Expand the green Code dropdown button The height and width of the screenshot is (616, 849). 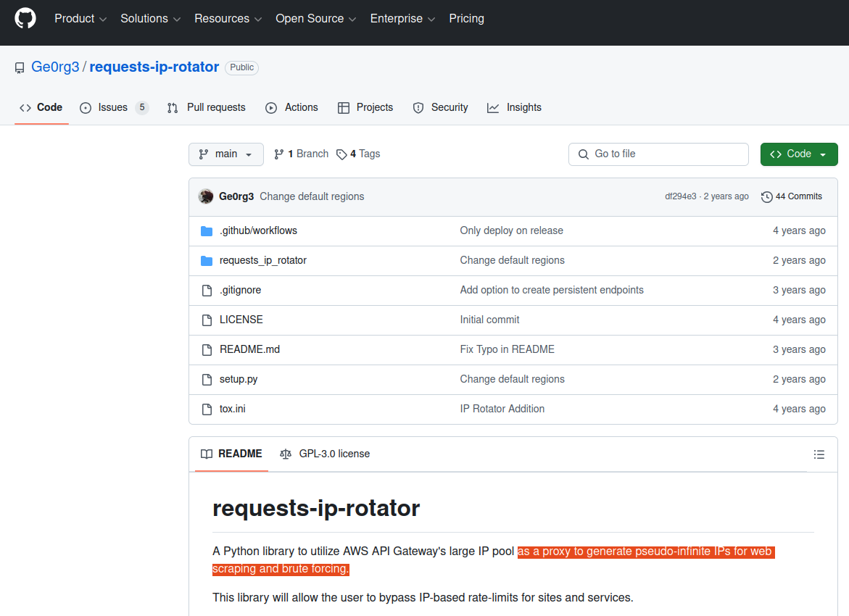(x=798, y=154)
